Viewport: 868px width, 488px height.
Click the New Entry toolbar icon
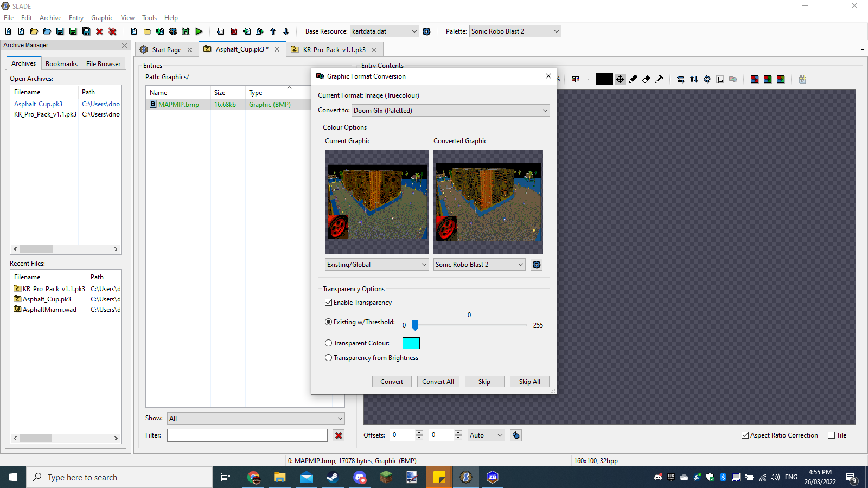click(x=134, y=31)
